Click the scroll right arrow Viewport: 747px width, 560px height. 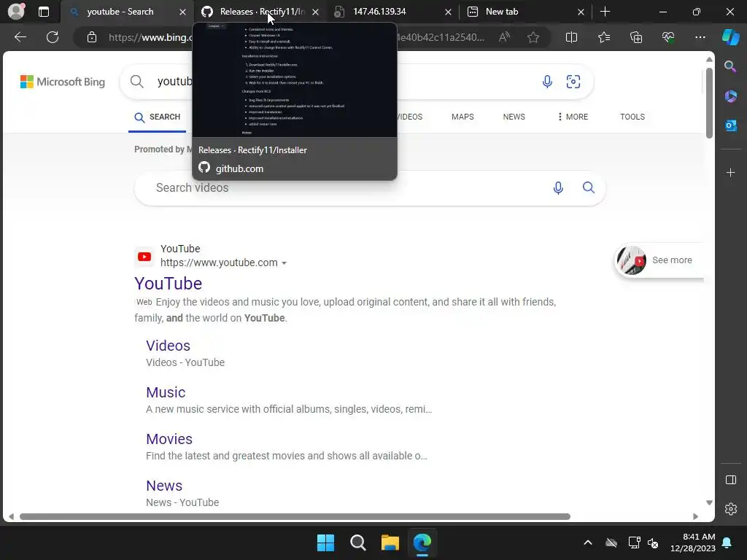click(695, 517)
